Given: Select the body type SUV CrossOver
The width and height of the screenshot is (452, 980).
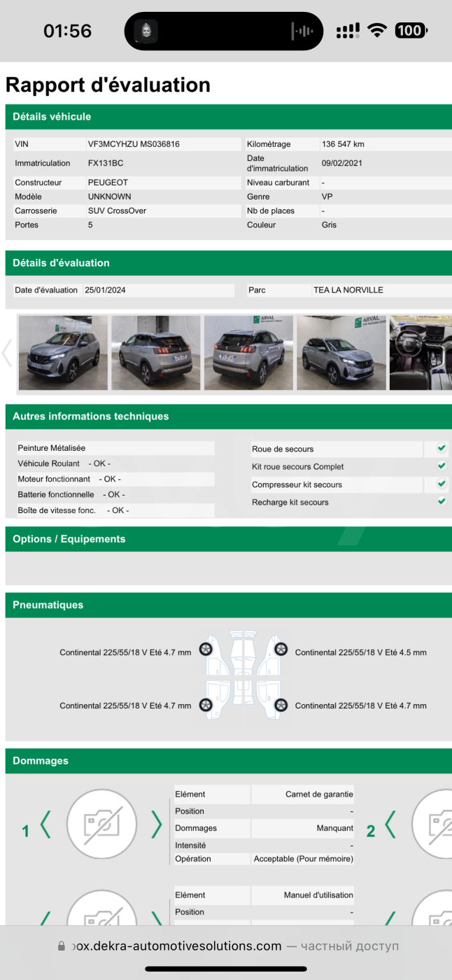Looking at the screenshot, I should (117, 211).
